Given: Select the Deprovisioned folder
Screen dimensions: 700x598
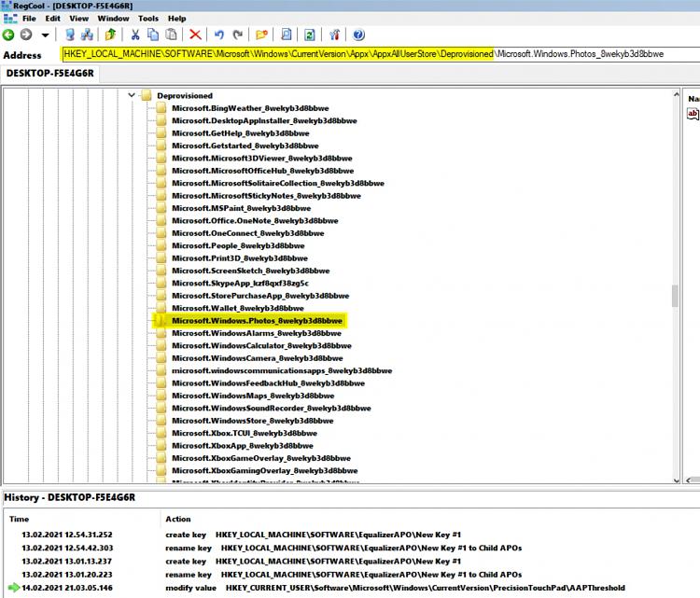Looking at the screenshot, I should point(185,95).
